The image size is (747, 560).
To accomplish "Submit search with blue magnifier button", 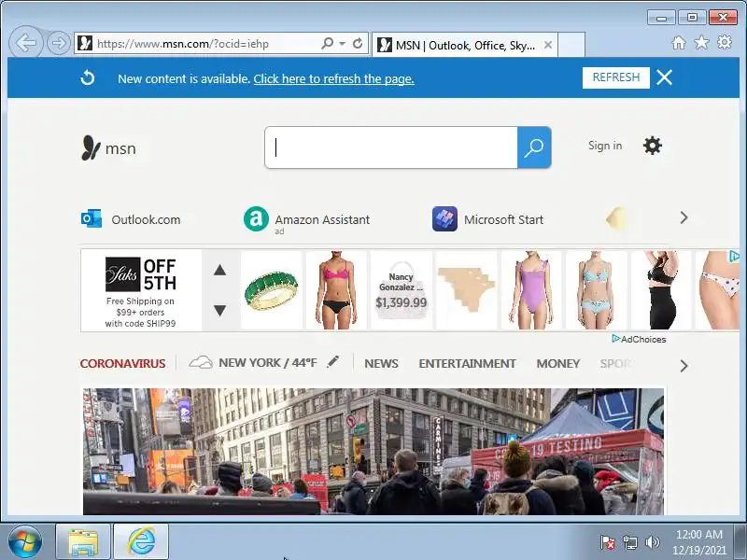I will [534, 147].
